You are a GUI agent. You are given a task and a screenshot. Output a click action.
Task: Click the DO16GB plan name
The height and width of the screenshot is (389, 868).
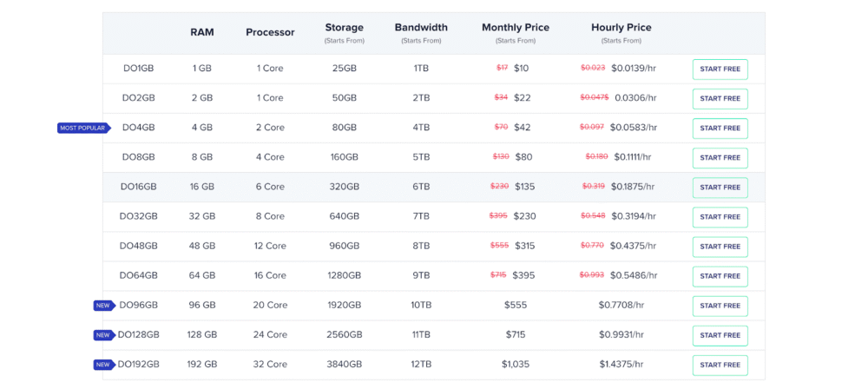click(139, 188)
